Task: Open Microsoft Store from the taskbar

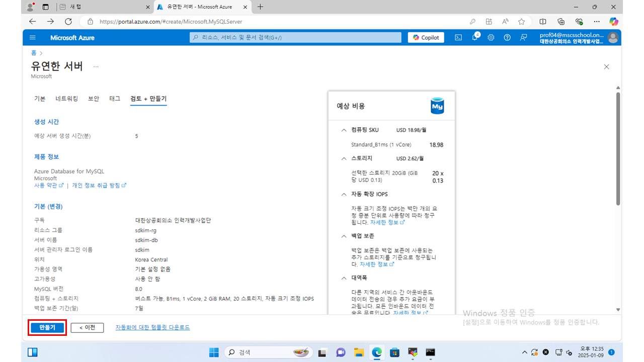Action: [394, 352]
